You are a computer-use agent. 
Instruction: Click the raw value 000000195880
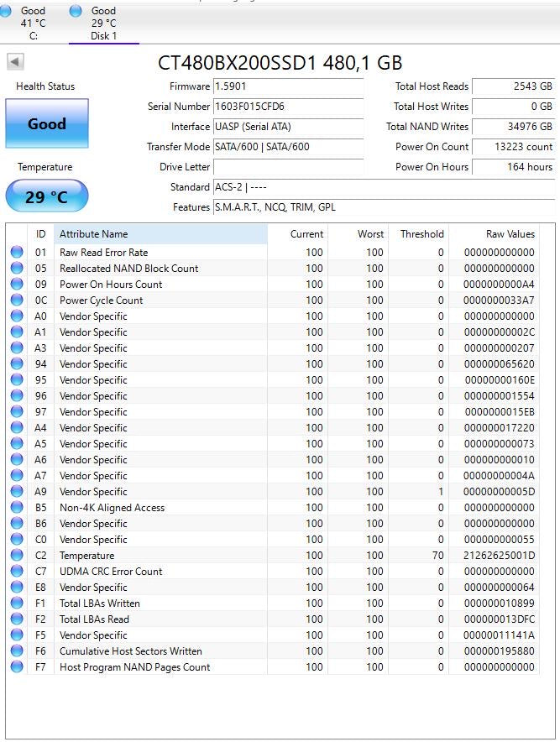tap(499, 651)
